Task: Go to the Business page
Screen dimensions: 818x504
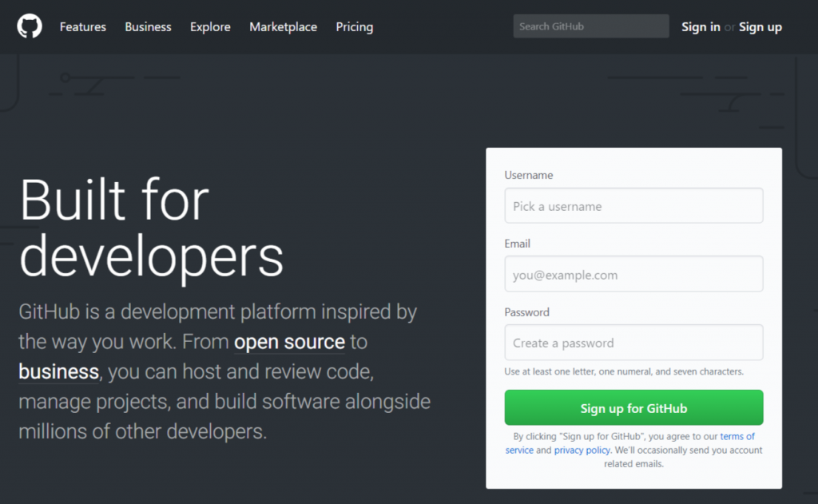Action: (148, 26)
